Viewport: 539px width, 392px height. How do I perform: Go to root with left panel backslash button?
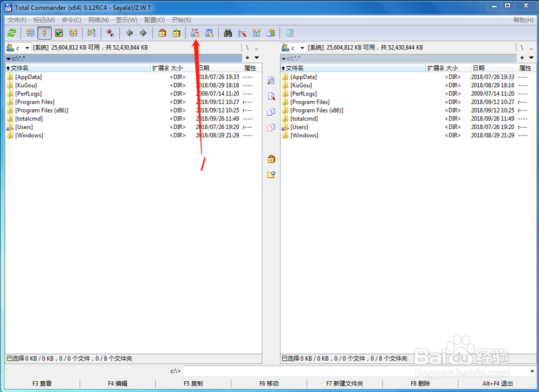[x=247, y=48]
